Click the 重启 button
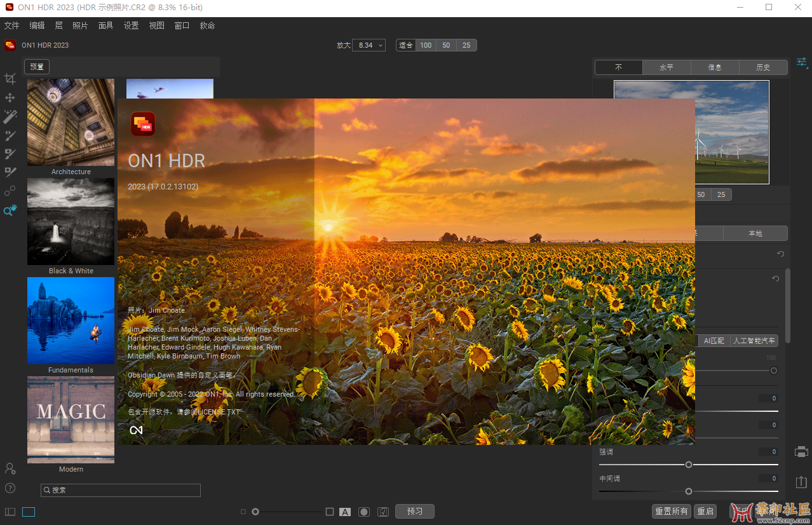The width and height of the screenshot is (812, 525). 705,511
